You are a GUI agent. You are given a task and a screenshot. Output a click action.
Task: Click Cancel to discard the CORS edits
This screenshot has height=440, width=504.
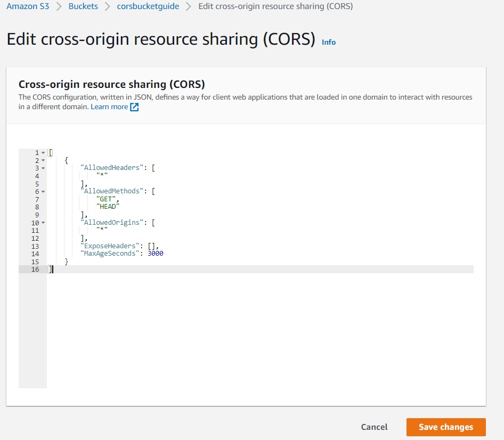pos(374,427)
